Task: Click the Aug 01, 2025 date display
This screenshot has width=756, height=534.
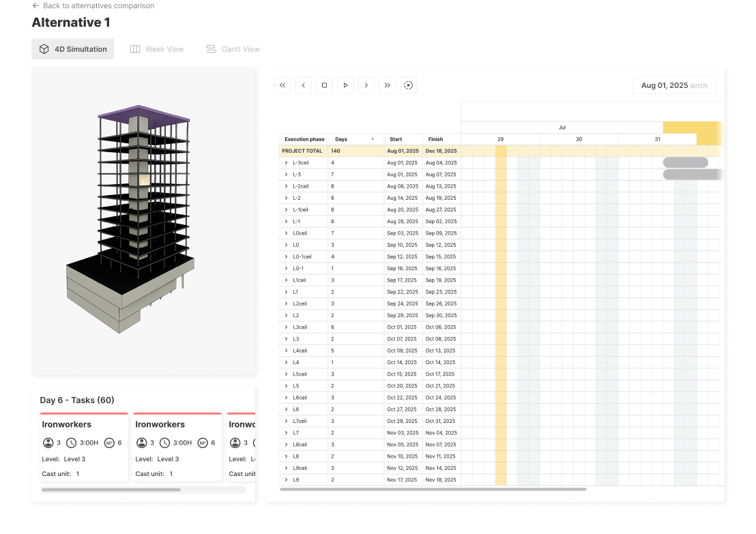Action: coord(674,85)
